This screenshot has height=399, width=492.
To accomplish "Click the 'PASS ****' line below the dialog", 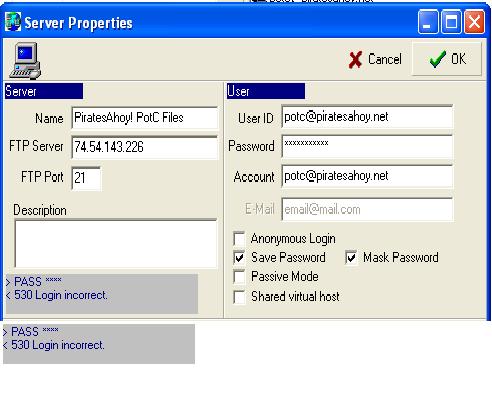I will pyautogui.click(x=31, y=331).
